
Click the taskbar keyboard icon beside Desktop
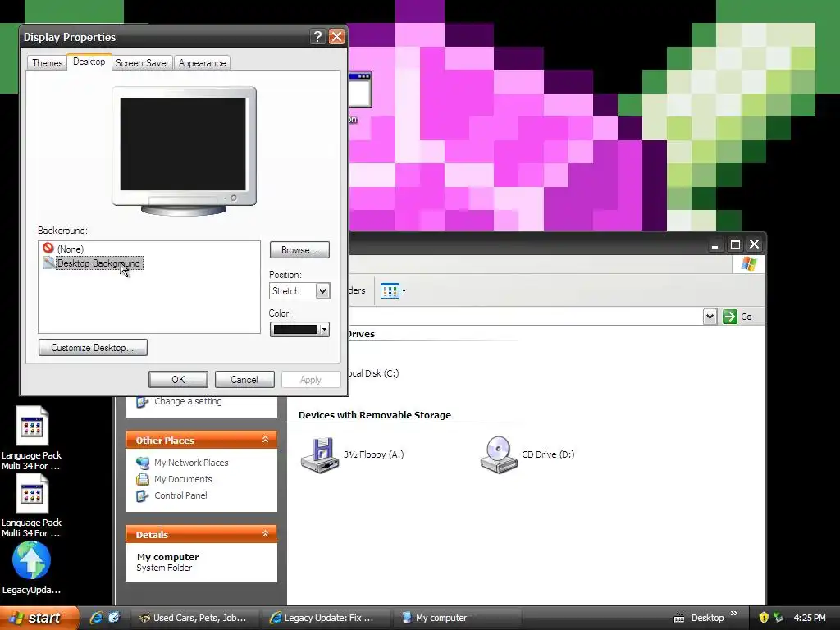tap(678, 619)
